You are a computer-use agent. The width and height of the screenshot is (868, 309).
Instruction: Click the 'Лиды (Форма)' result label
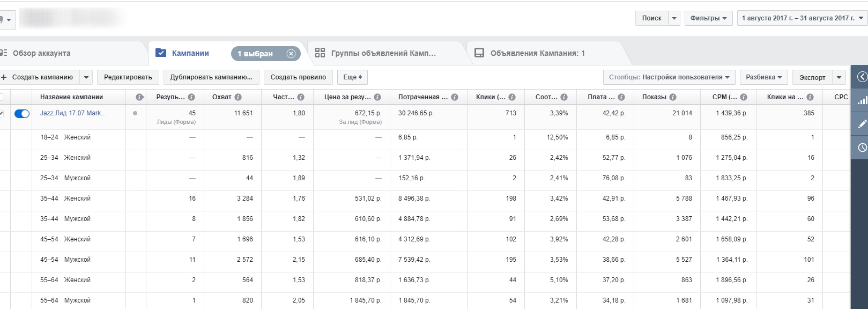(176, 122)
